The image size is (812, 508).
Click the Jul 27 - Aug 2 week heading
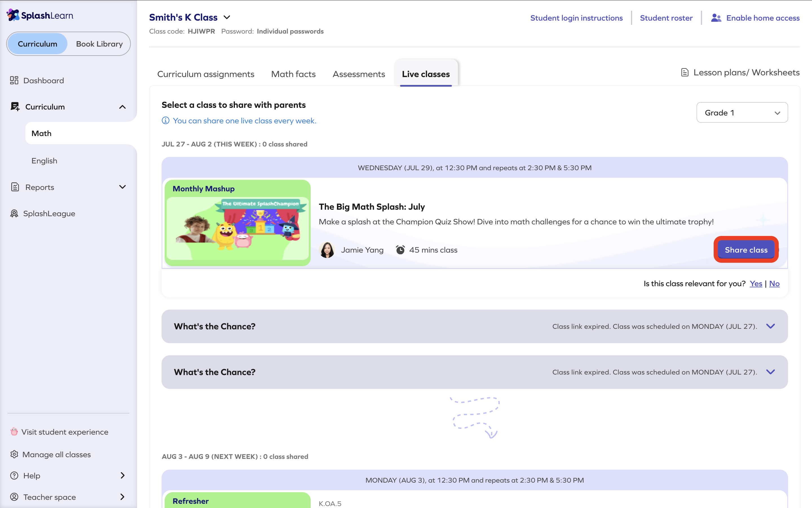234,144
